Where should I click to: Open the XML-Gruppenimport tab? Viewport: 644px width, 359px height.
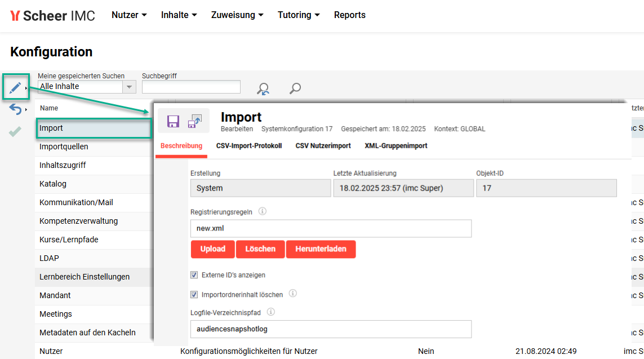pyautogui.click(x=396, y=145)
